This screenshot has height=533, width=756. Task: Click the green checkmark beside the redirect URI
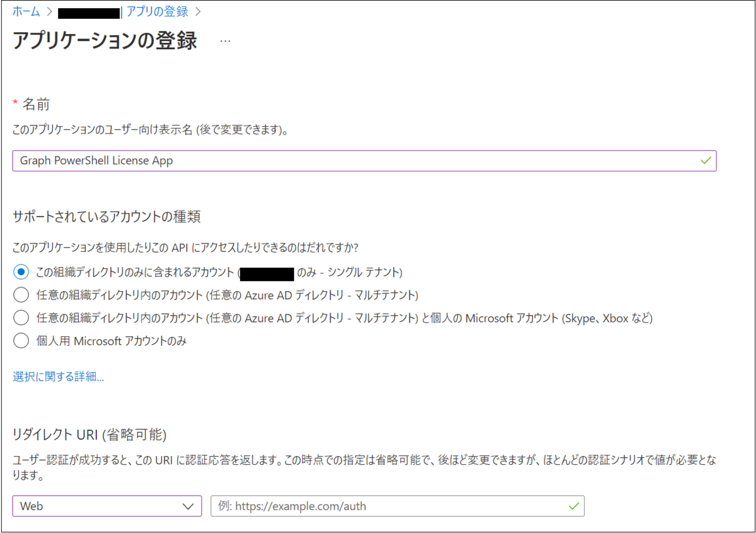click(573, 506)
